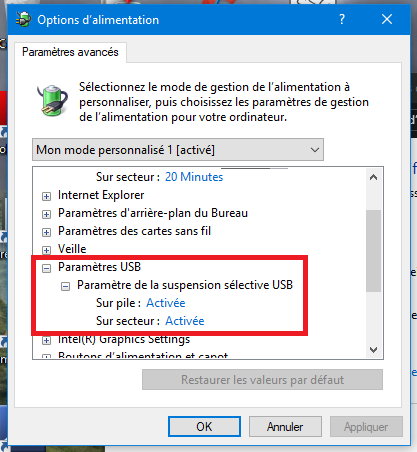
Task: Change Sur pile value Activée
Action: click(166, 303)
